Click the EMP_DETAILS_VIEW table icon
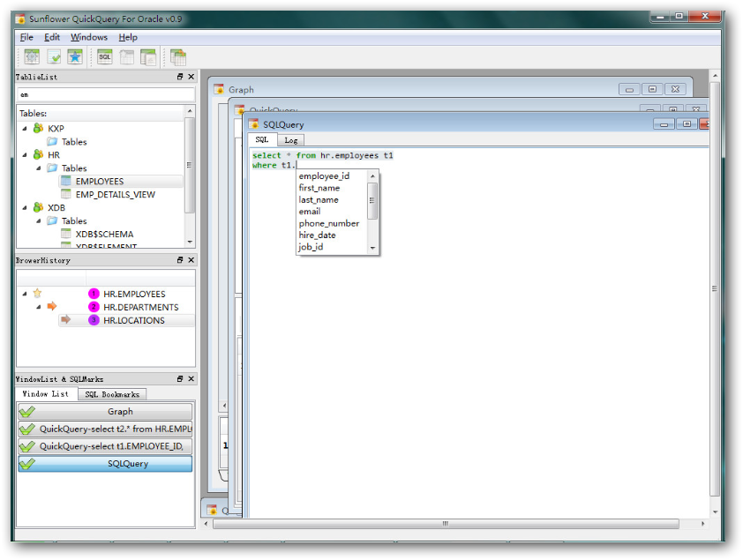The width and height of the screenshot is (743, 560). [x=66, y=194]
